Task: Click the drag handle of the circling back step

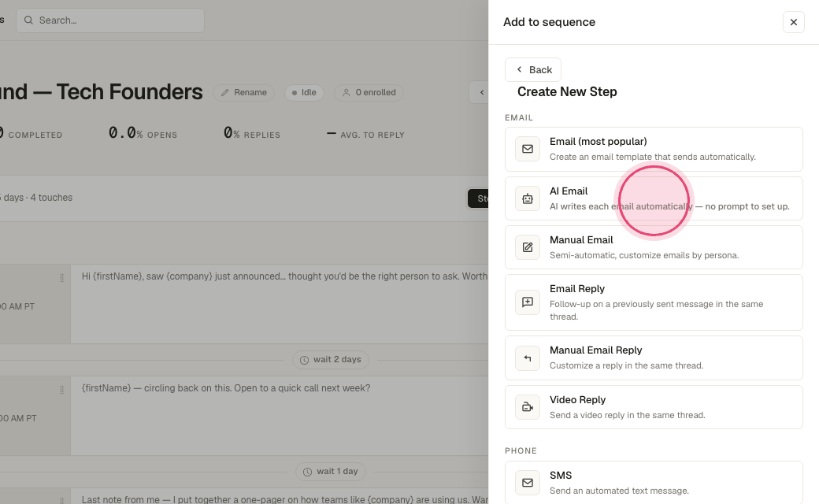Action: (x=61, y=390)
